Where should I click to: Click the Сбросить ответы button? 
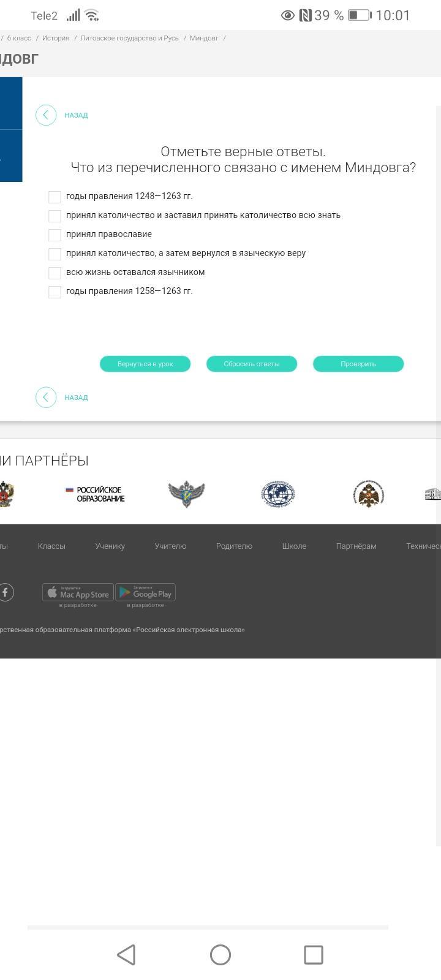pos(252,364)
